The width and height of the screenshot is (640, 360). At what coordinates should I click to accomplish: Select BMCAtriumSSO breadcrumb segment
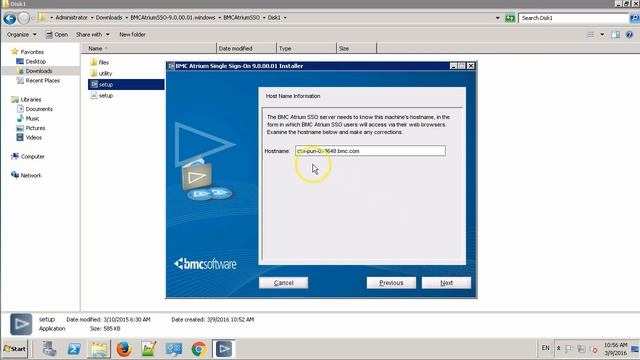[241, 18]
